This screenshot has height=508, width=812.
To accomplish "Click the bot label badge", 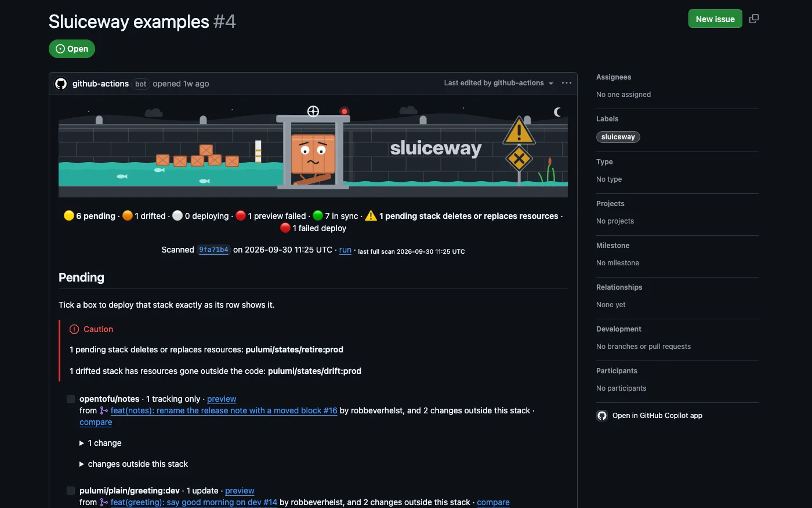I will tap(140, 84).
